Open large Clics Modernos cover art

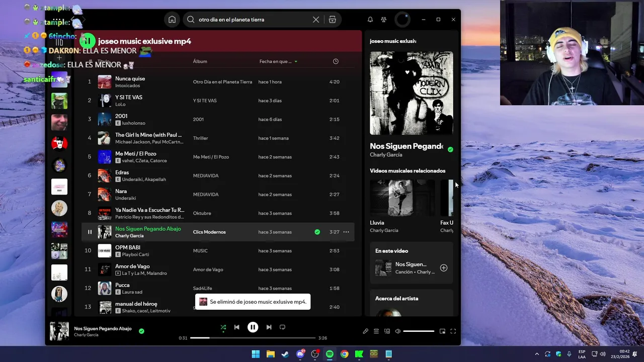coord(412,93)
